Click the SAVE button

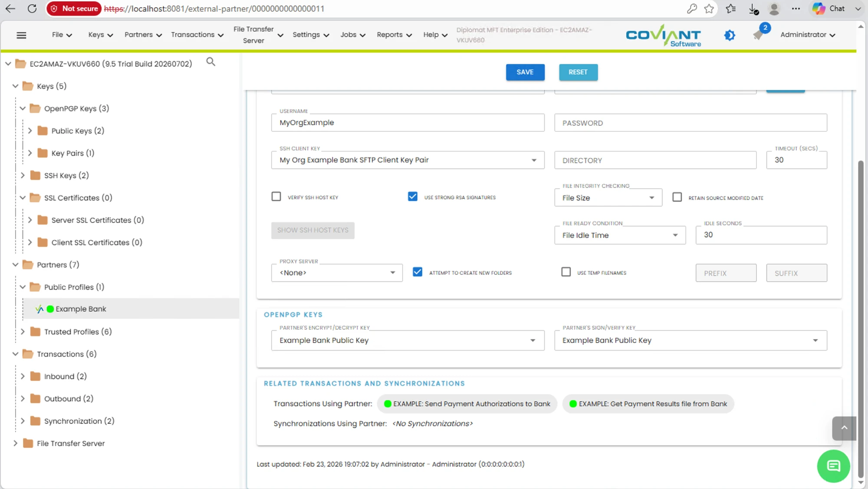tap(525, 72)
